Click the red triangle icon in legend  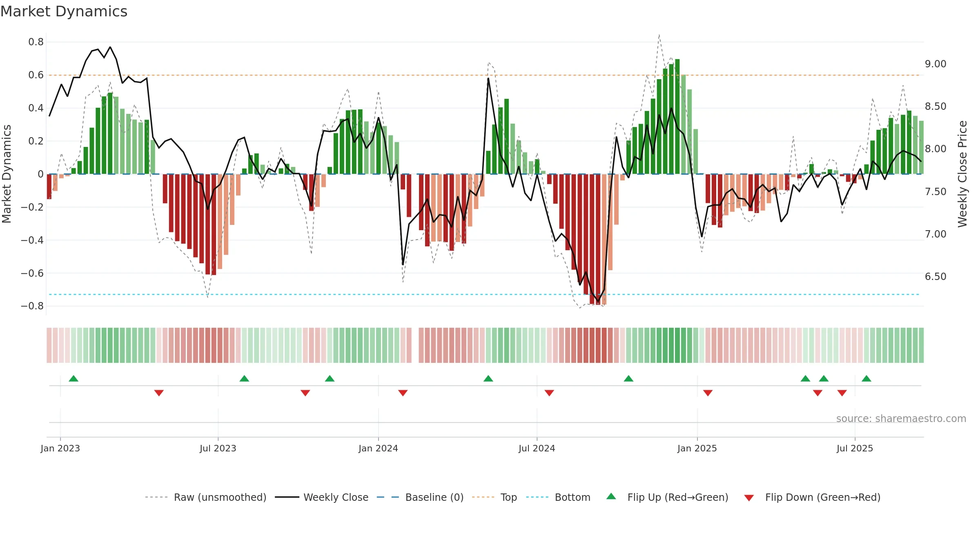[749, 498]
